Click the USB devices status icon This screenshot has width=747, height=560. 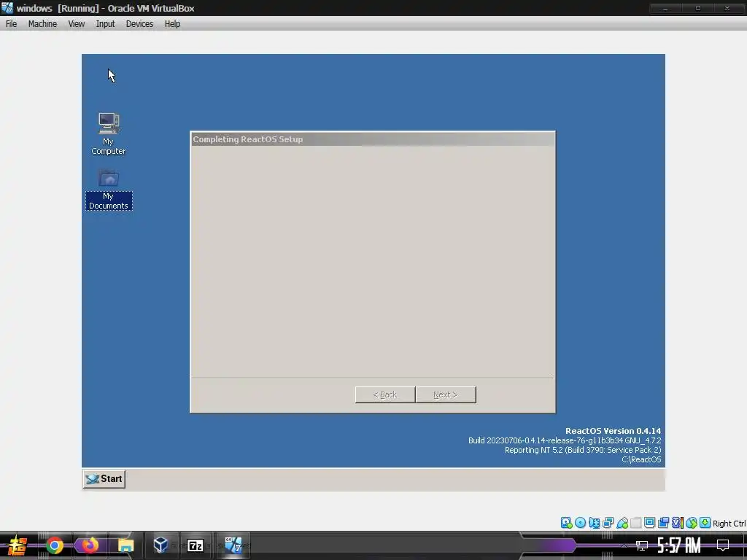622,523
